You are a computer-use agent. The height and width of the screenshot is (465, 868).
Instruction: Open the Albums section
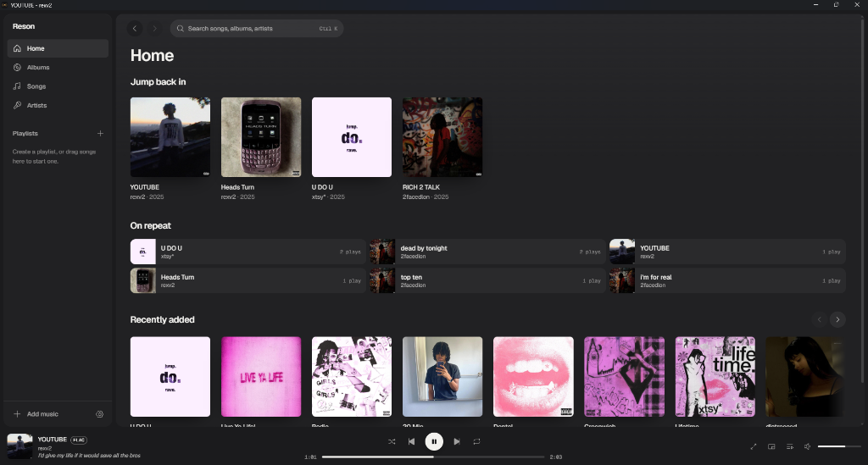click(x=58, y=68)
